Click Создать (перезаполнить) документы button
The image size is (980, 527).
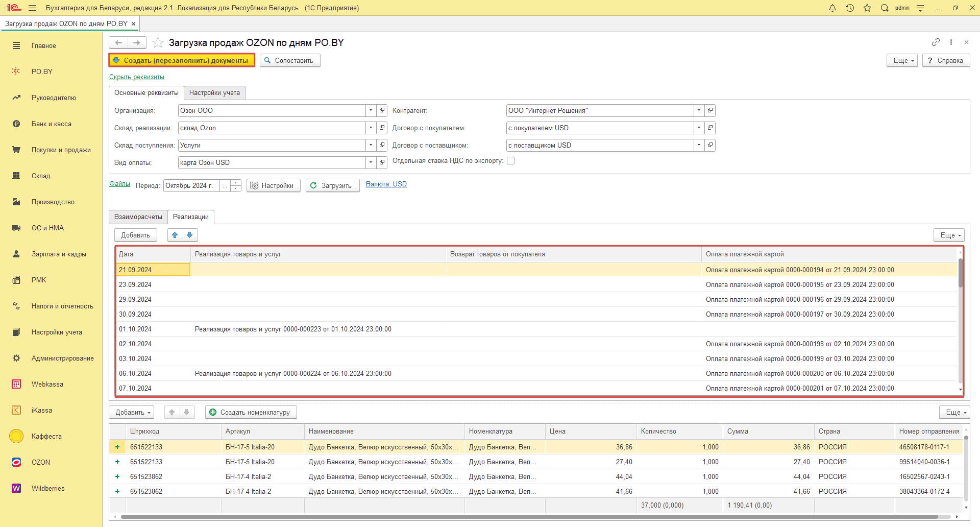tap(182, 60)
